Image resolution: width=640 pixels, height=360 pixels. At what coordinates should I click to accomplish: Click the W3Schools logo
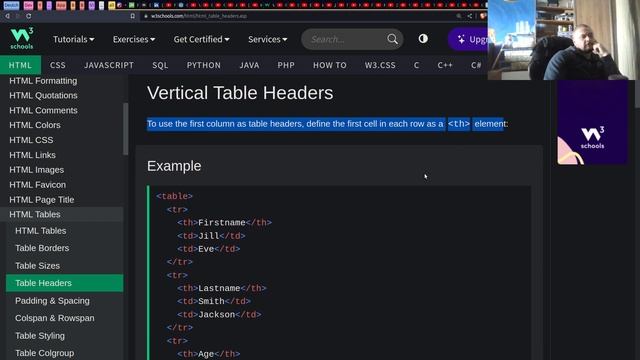point(22,38)
